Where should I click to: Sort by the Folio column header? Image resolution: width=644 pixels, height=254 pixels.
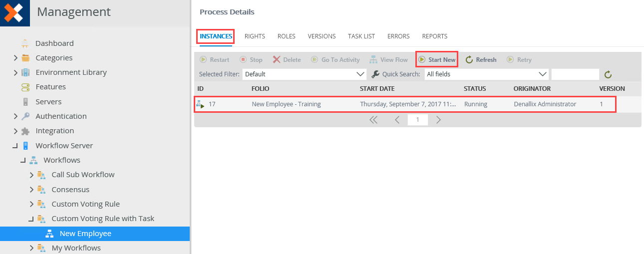260,89
